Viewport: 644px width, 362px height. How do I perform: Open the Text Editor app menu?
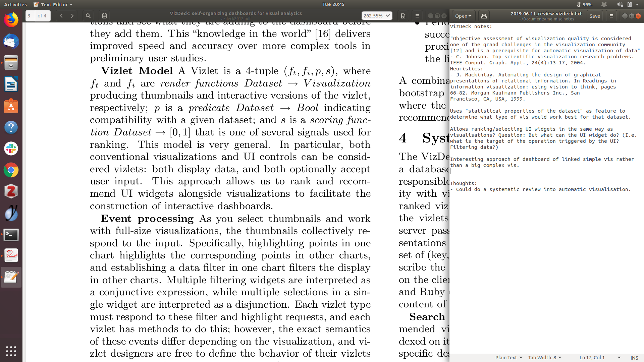(53, 4)
